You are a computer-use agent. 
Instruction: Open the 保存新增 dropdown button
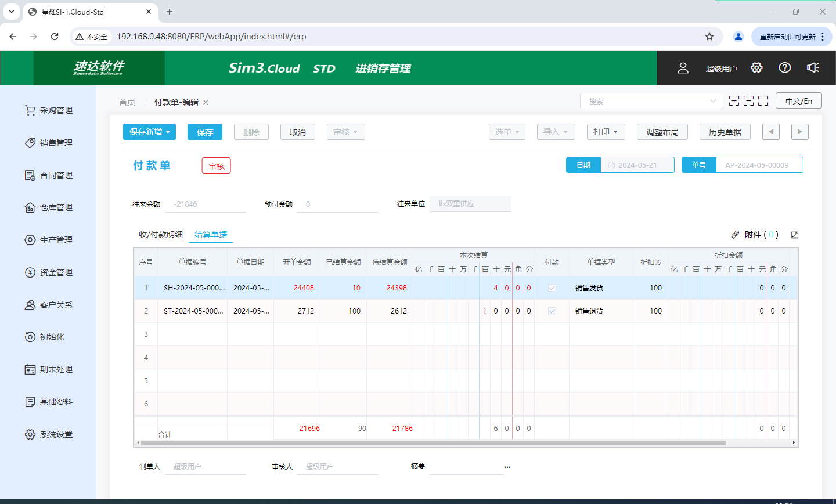point(149,132)
